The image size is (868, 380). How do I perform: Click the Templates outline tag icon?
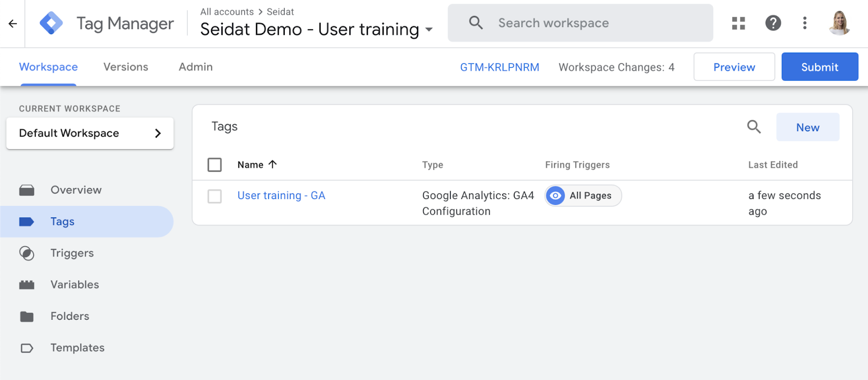pos(27,348)
